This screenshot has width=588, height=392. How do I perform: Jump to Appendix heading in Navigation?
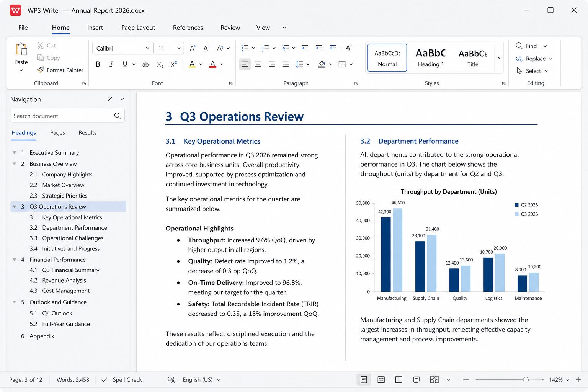point(38,336)
